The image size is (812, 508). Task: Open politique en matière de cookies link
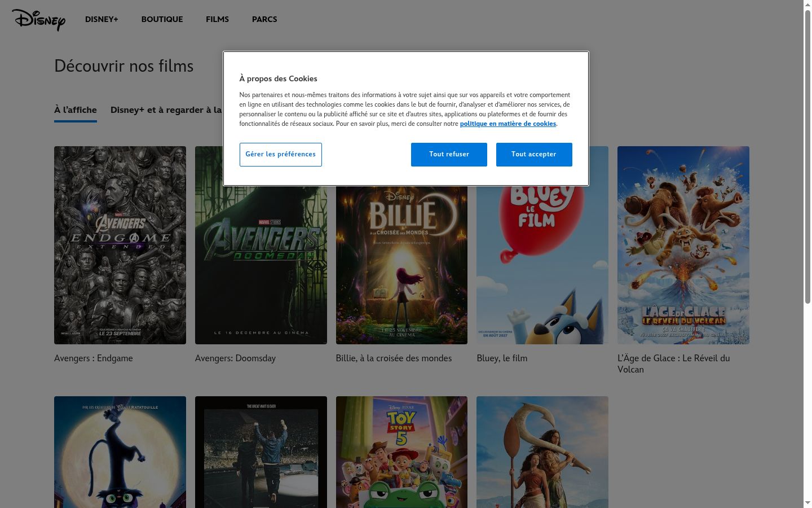(507, 124)
